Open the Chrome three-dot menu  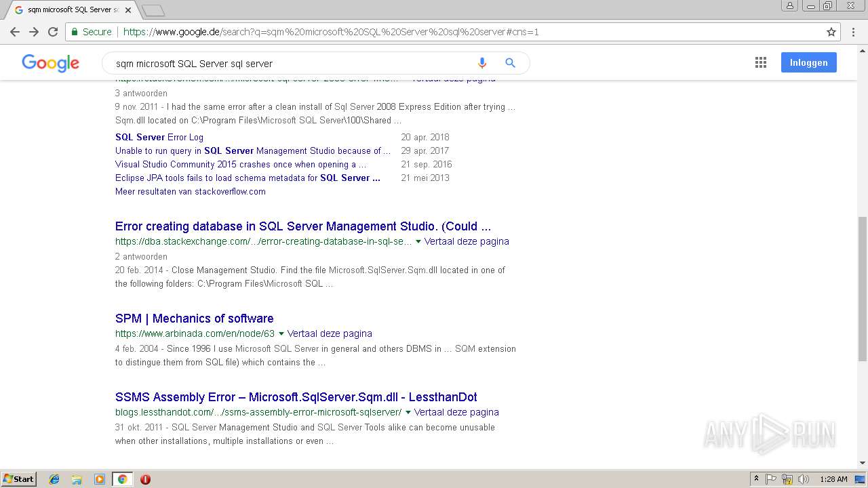tap(854, 32)
